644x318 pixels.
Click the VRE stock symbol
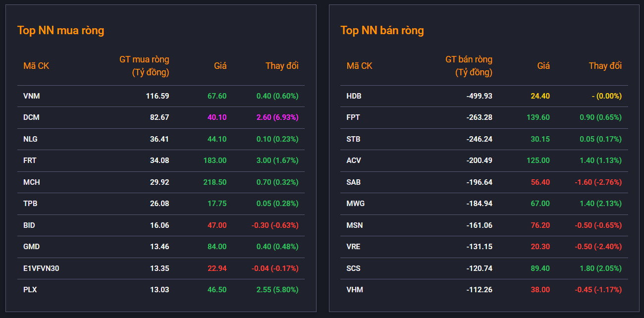click(353, 247)
